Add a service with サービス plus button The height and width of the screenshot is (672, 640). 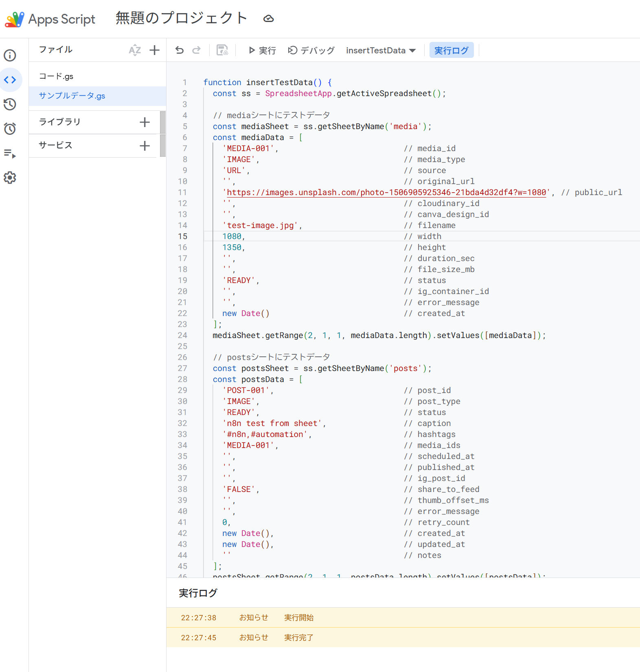(145, 146)
